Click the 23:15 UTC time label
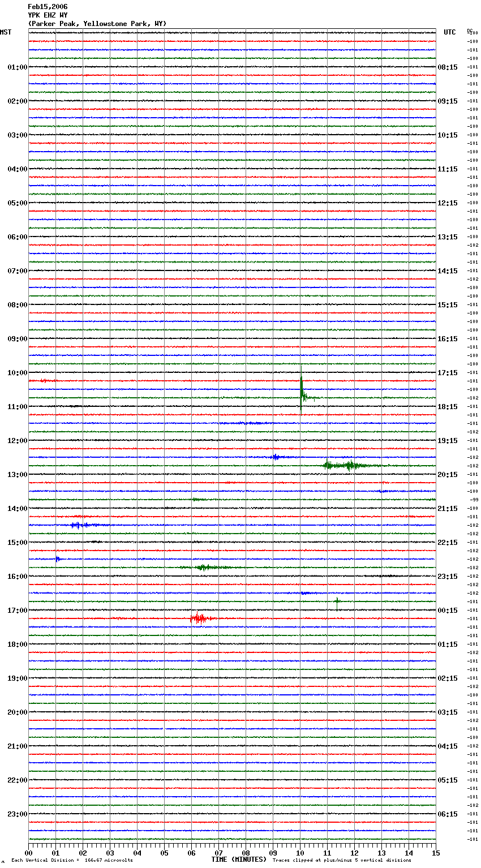 448,577
